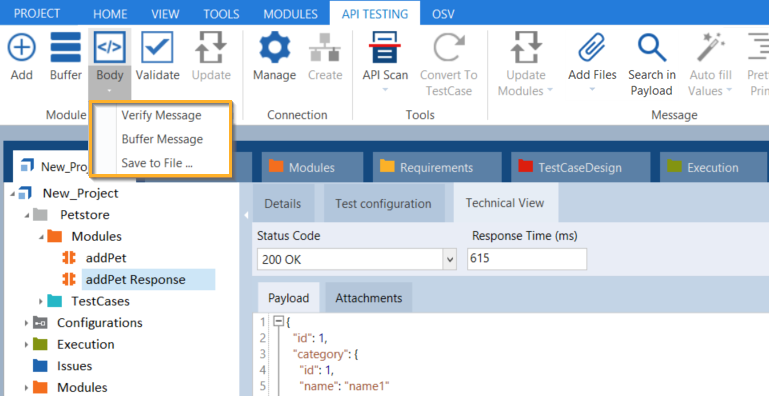The height and width of the screenshot is (396, 769).
Task: Switch to the Test configuration tab
Action: tap(384, 204)
